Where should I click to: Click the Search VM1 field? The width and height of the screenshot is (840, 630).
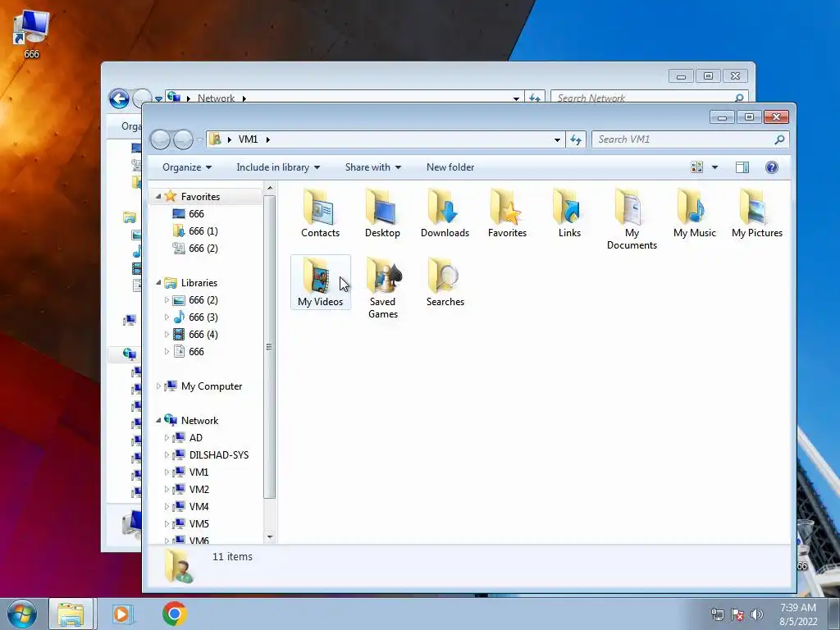[x=690, y=139]
